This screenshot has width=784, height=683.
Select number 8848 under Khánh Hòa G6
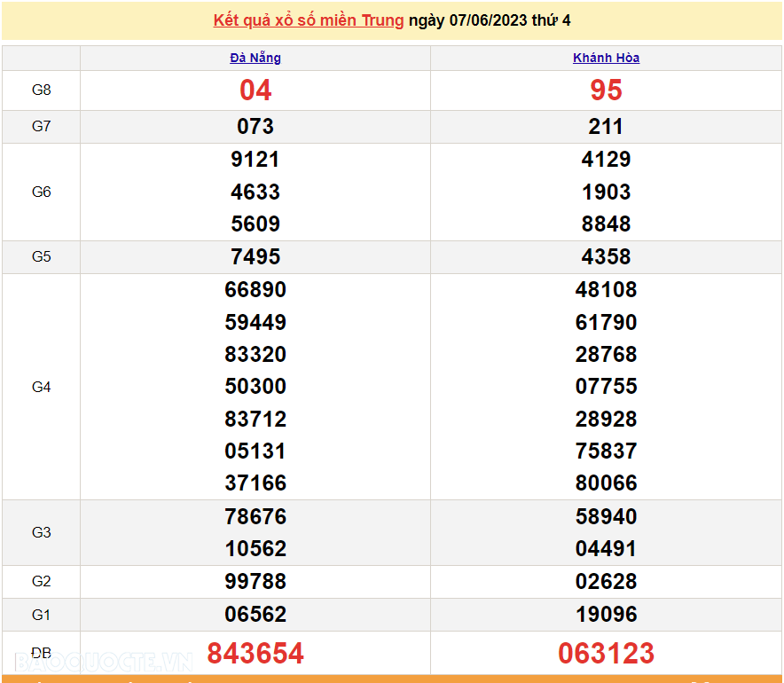click(606, 224)
